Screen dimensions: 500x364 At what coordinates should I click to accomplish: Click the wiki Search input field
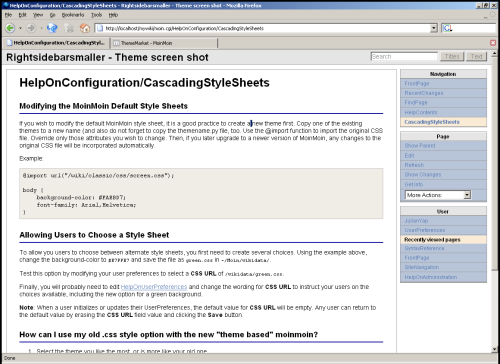tap(404, 56)
